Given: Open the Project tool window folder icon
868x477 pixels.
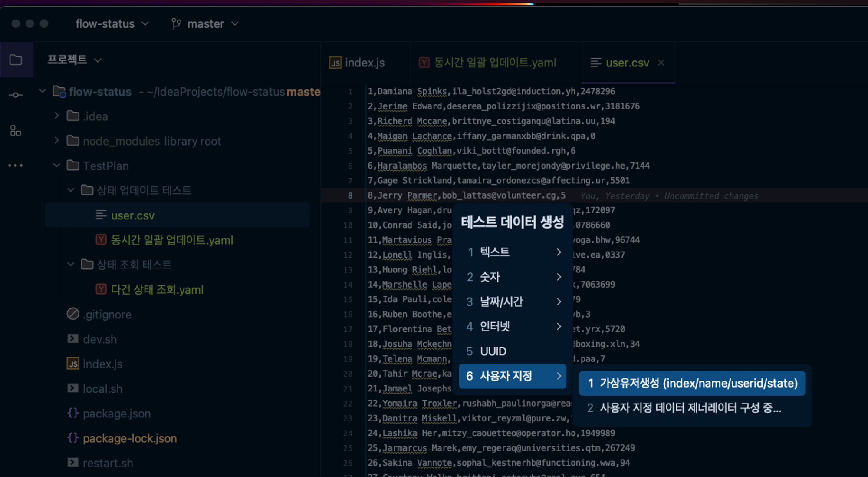Looking at the screenshot, I should 16,60.
